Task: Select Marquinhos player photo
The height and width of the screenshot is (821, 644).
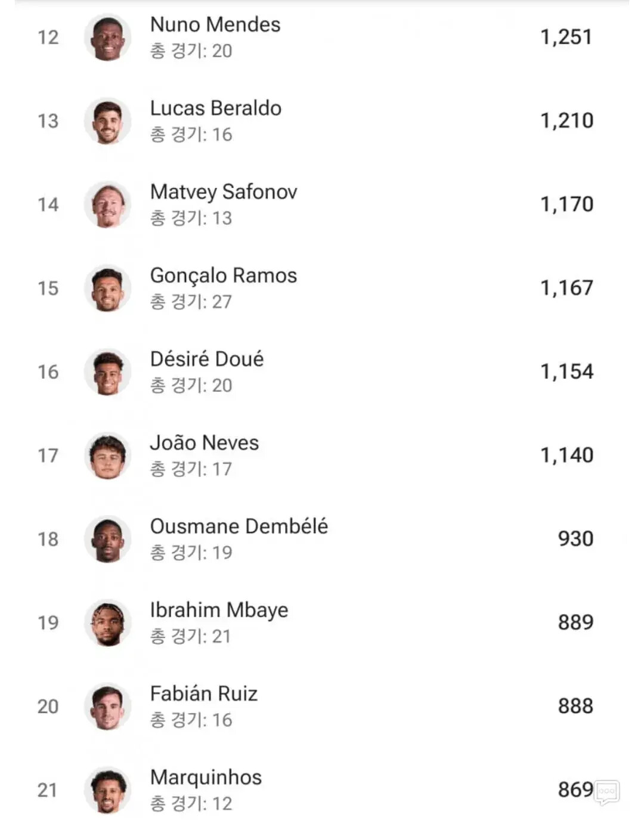Action: pos(107,790)
